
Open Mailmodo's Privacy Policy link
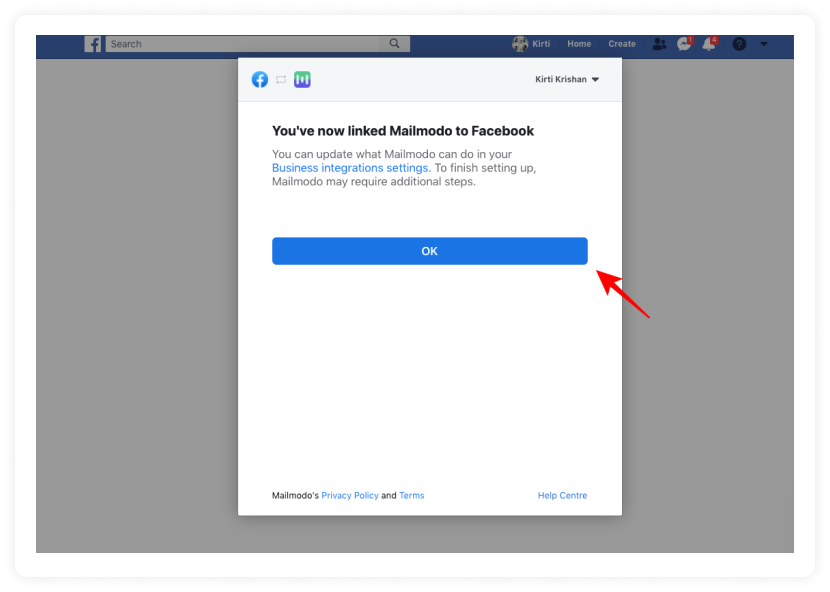pyautogui.click(x=350, y=496)
